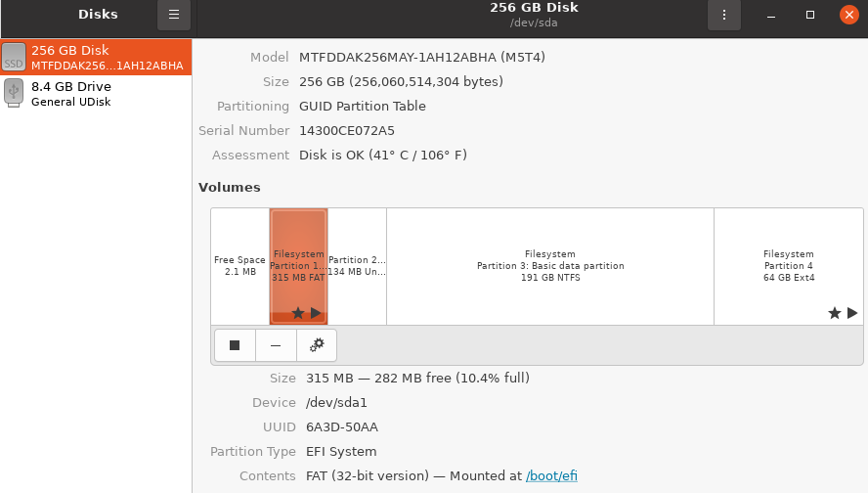This screenshot has width=868, height=493.
Task: Select Partition 2 134 MB volume block
Action: pyautogui.click(x=357, y=266)
